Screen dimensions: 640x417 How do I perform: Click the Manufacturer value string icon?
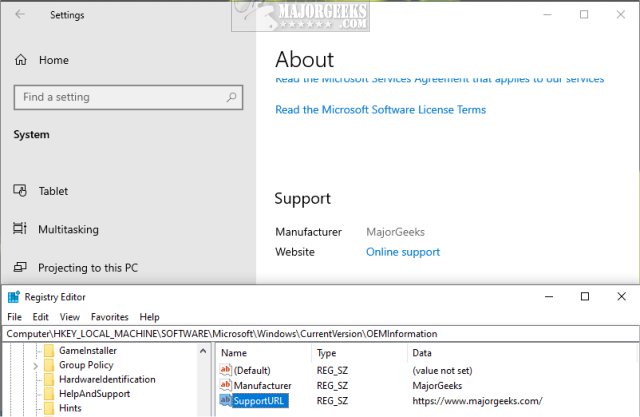pos(225,385)
